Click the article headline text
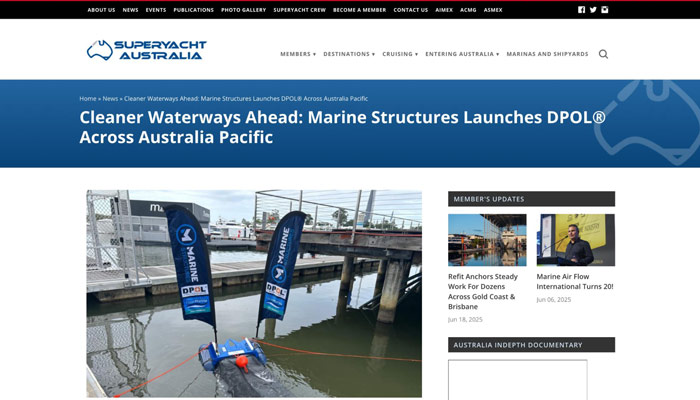Image resolution: width=700 pixels, height=400 pixels. pyautogui.click(x=342, y=127)
